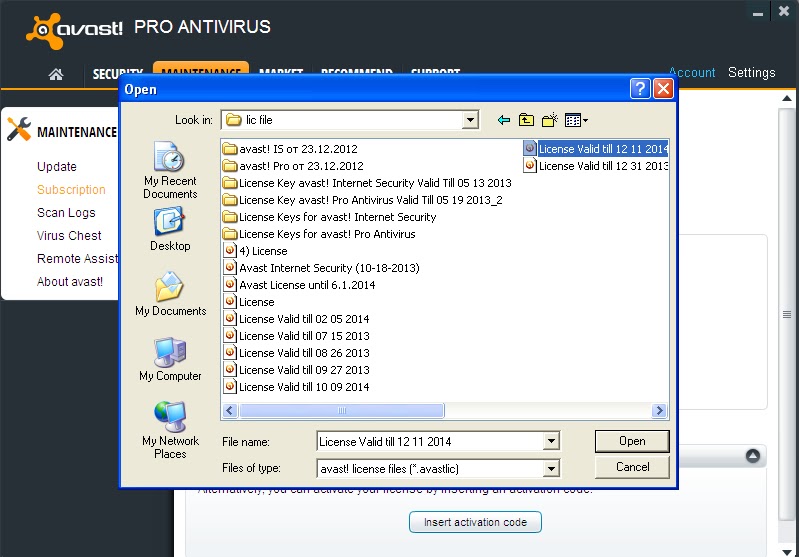Click avast! window scroll-up arrow
This screenshot has width=799, height=557.
[x=787, y=98]
